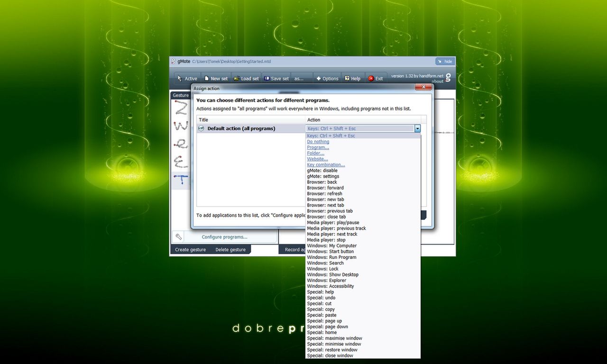
Task: Select 'Windows: Search' option
Action: (x=363, y=263)
